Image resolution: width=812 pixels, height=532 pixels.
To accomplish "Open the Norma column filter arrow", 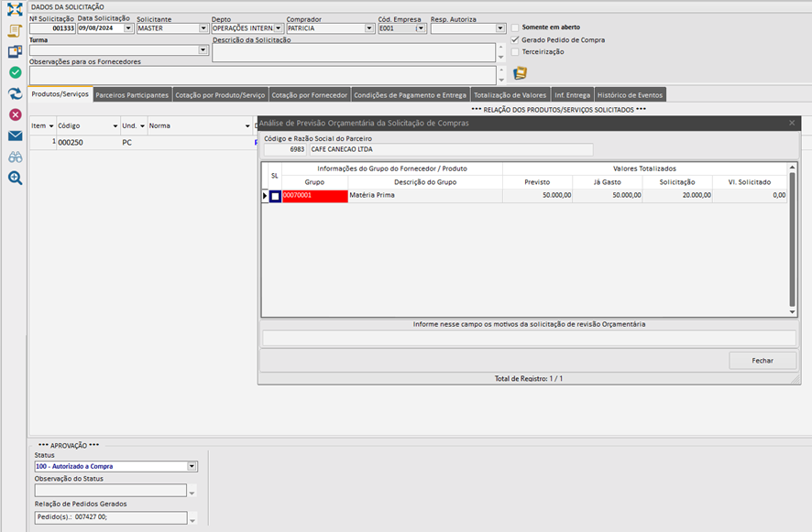I will pos(247,125).
